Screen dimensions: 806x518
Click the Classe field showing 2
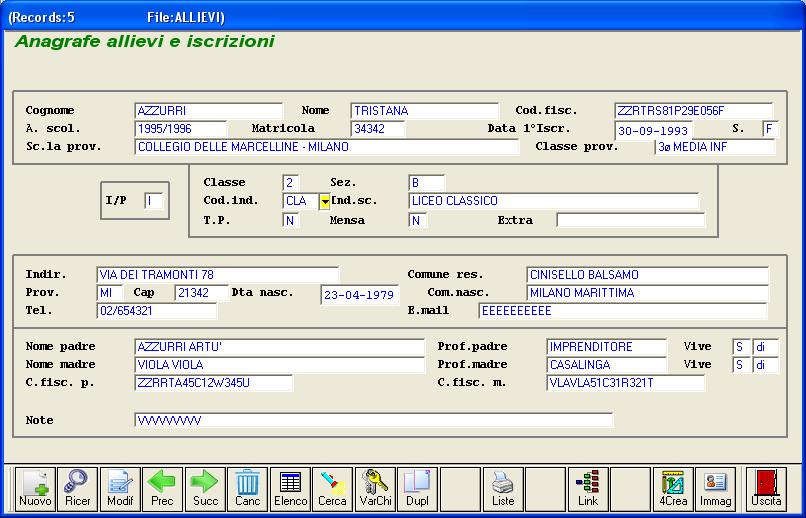(291, 183)
